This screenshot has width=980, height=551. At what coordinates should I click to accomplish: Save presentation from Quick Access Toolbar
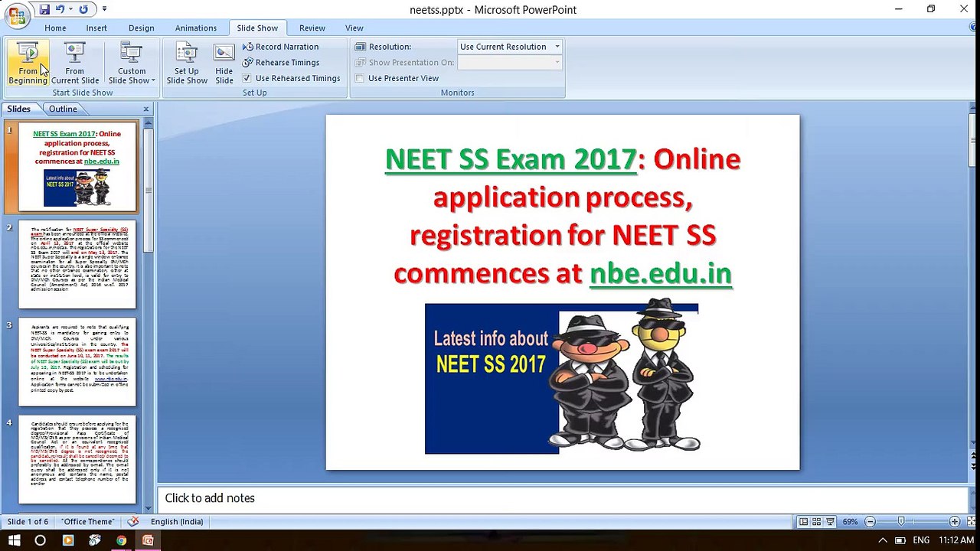[x=44, y=9]
